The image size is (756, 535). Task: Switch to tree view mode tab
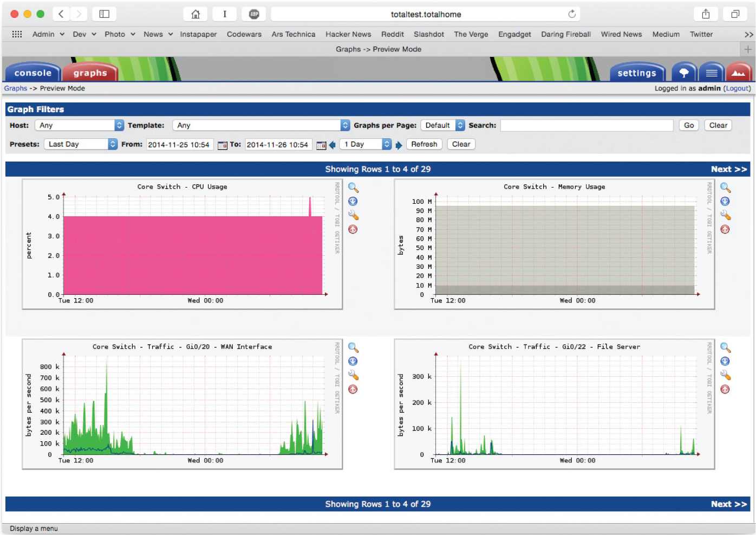tap(684, 73)
